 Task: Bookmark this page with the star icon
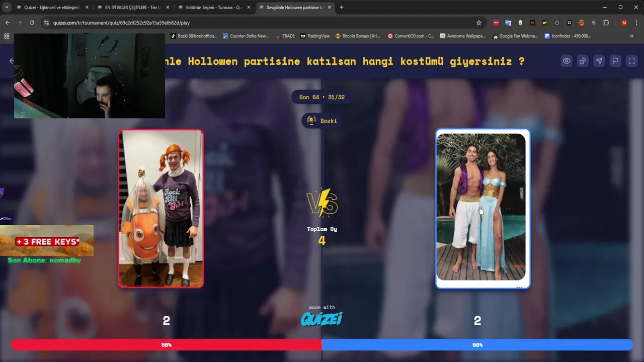(478, 23)
